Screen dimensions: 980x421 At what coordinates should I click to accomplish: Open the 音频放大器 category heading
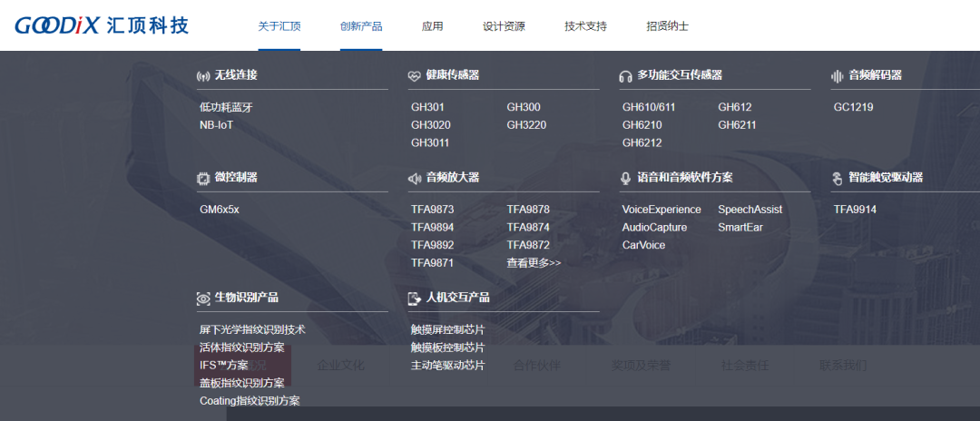[x=453, y=178]
